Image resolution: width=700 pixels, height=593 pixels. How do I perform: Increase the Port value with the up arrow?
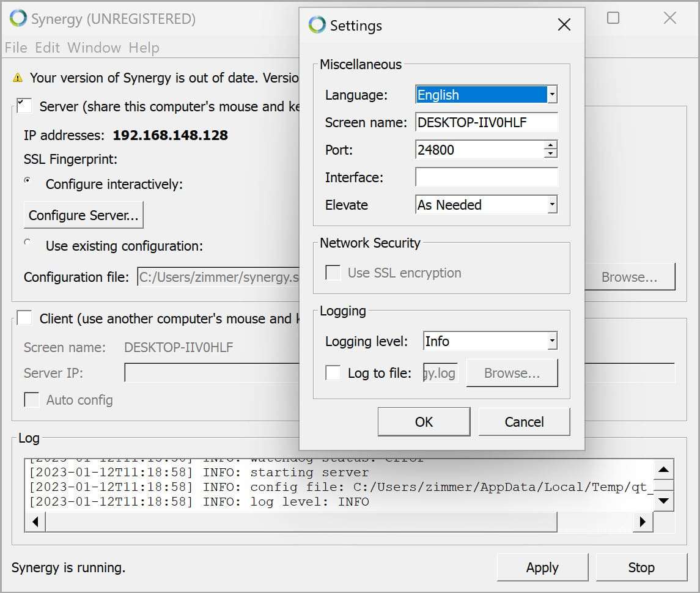[x=551, y=145]
